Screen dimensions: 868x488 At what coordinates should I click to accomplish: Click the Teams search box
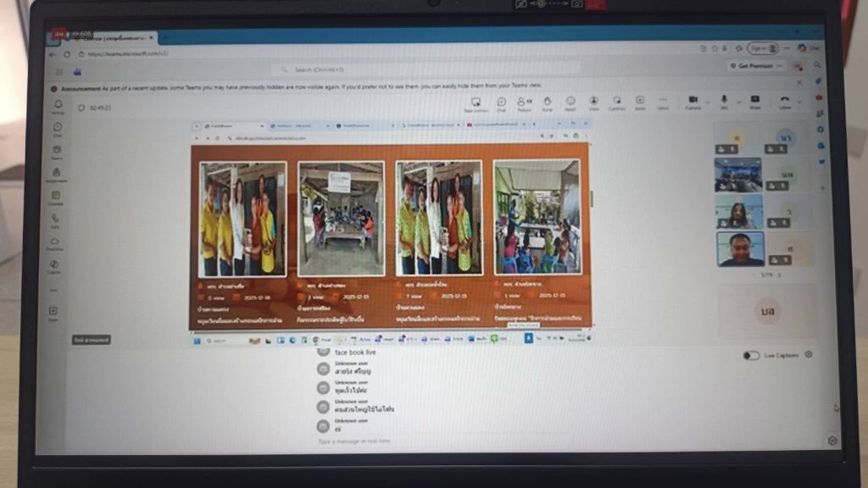click(x=424, y=69)
